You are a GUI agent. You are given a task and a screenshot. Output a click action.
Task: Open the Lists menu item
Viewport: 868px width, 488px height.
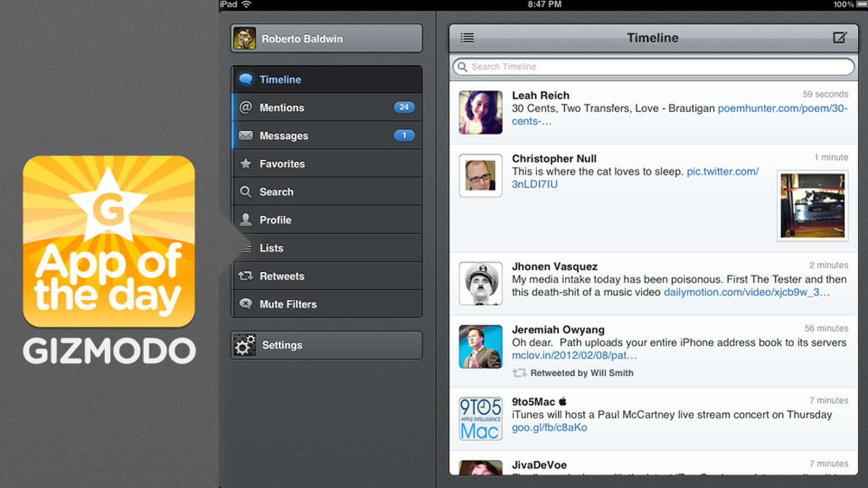point(327,248)
